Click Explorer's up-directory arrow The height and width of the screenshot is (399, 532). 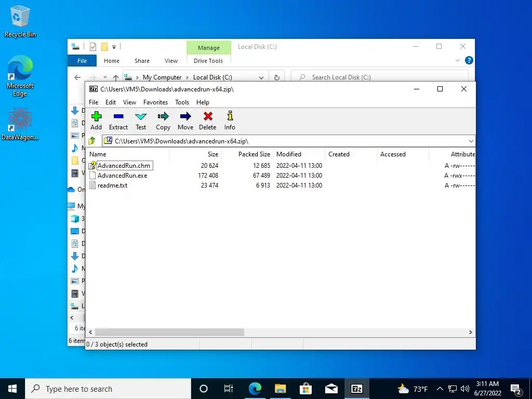point(116,78)
